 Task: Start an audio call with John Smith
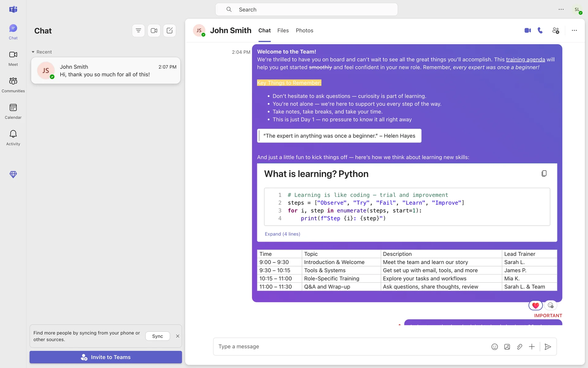(540, 30)
